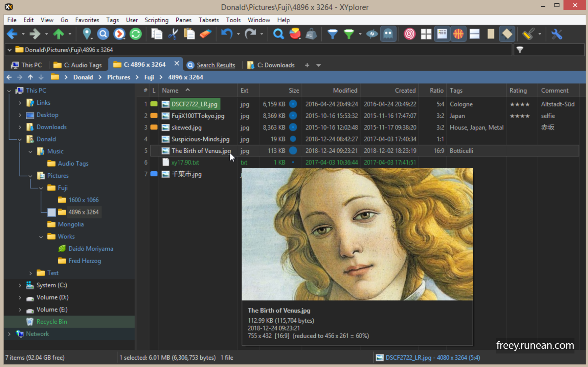Click the gray Redo icon
The width and height of the screenshot is (588, 367).
pyautogui.click(x=250, y=34)
